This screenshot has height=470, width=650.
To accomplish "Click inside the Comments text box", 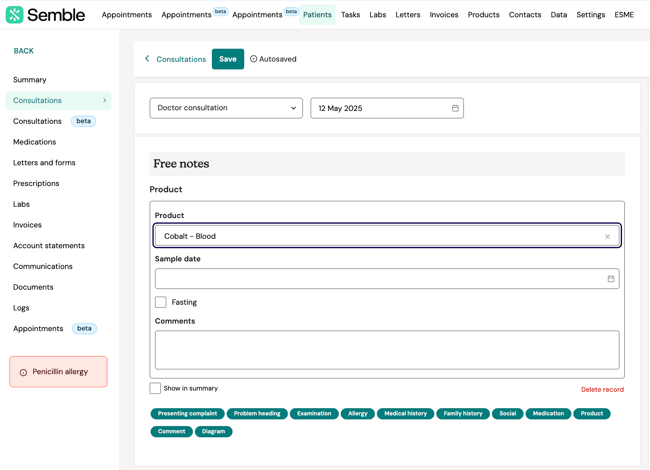I will [387, 350].
